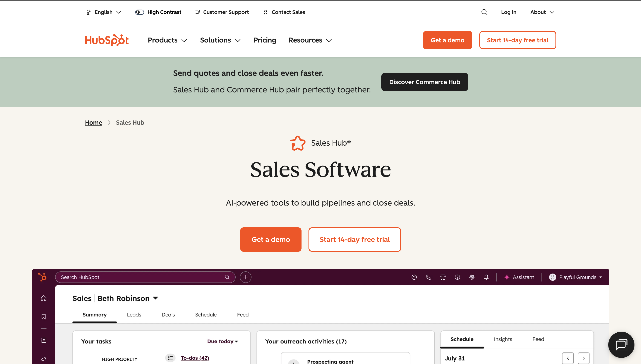Image resolution: width=641 pixels, height=364 pixels.
Task: Select the Insights tab in right panel
Action: coord(503,339)
